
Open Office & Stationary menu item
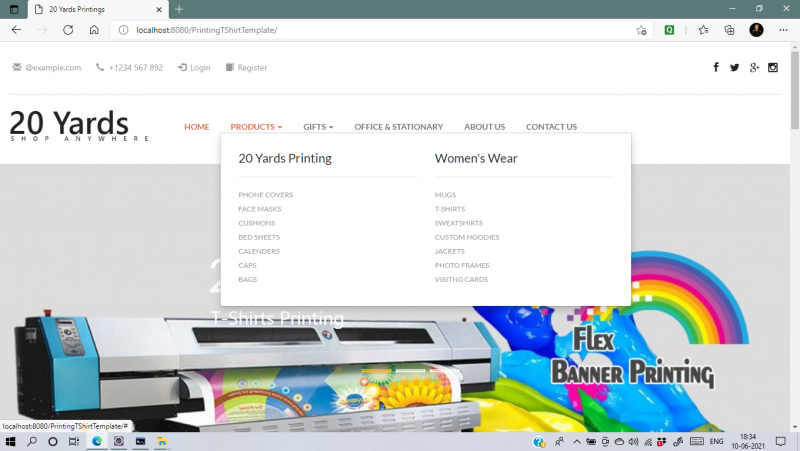pyautogui.click(x=398, y=127)
